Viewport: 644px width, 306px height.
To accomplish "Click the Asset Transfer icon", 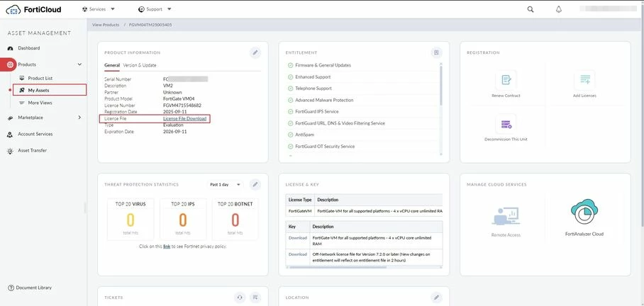I will [10, 151].
